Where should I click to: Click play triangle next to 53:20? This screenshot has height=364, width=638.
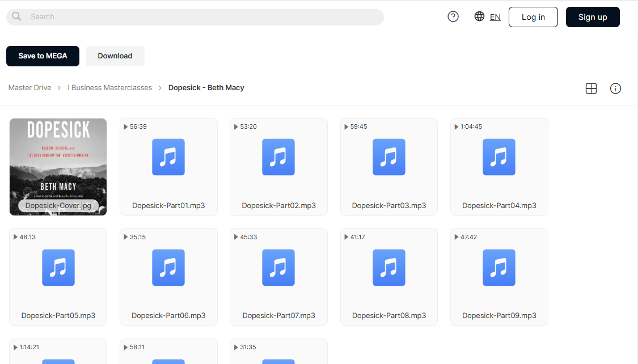(236, 127)
